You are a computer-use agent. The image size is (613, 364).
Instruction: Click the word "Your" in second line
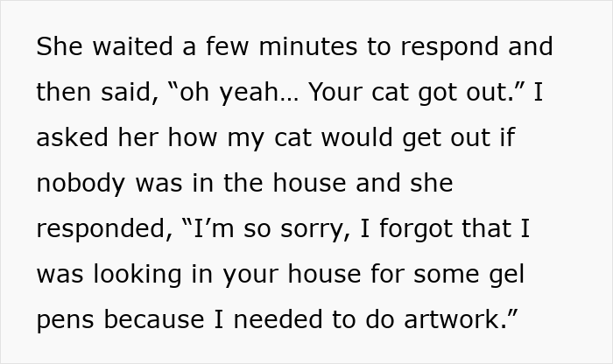(335, 92)
